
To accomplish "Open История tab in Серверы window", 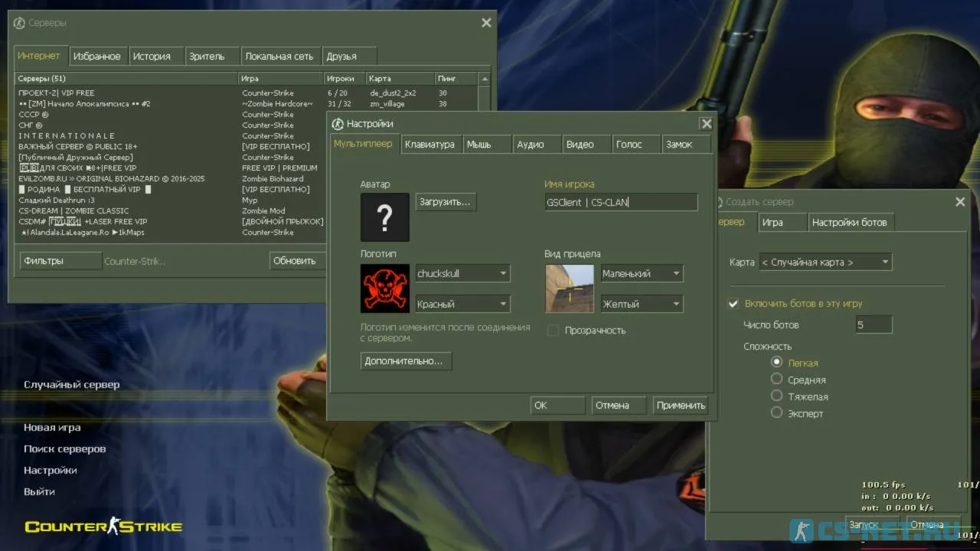I will click(156, 56).
